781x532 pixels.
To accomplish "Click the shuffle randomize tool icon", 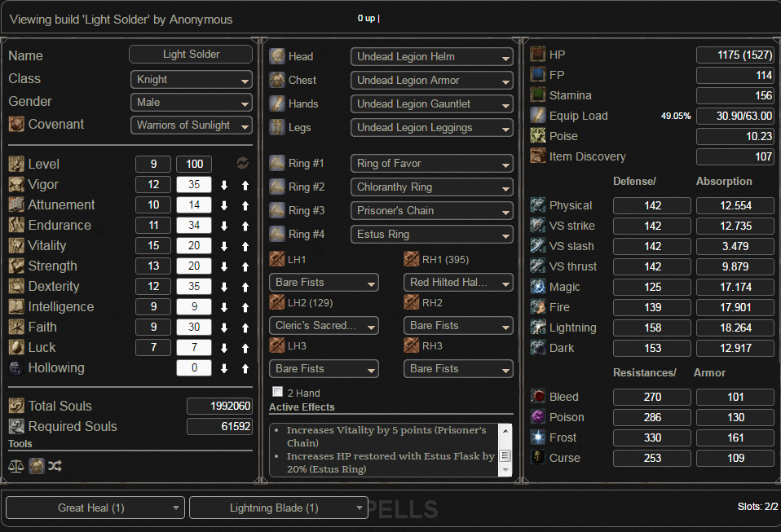I will [55, 466].
